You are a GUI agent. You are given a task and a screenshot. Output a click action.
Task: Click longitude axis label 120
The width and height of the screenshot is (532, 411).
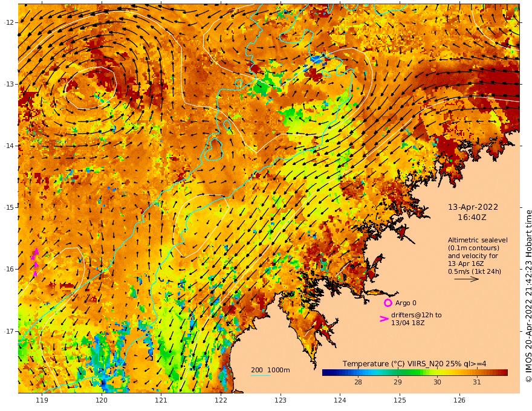coord(102,400)
